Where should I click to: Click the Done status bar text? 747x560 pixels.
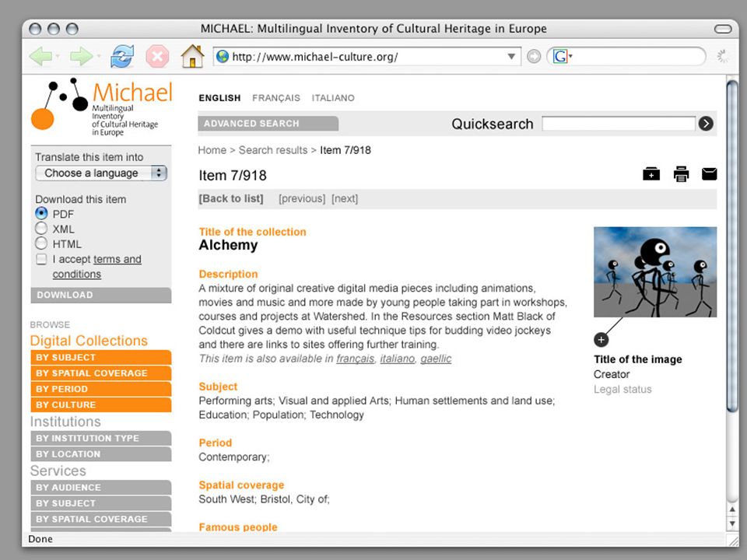pyautogui.click(x=40, y=539)
